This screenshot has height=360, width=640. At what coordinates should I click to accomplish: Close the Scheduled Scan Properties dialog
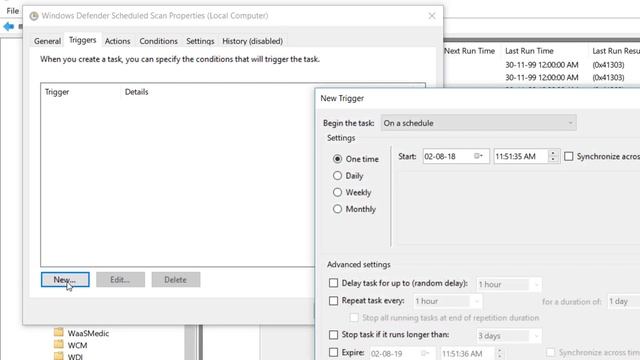pos(432,16)
